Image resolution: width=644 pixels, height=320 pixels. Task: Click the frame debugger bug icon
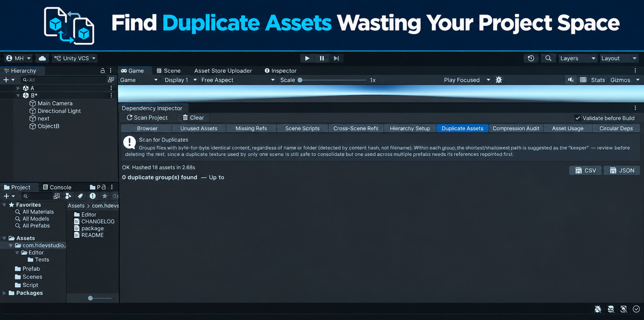(499, 80)
